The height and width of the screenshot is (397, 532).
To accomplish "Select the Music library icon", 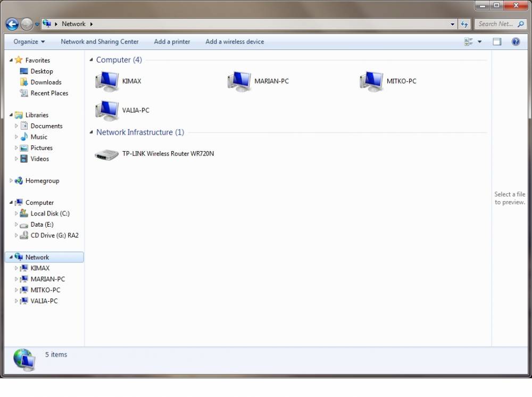I will tap(24, 137).
